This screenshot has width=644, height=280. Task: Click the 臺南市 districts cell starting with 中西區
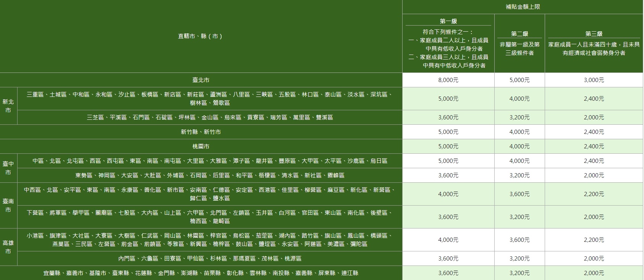210,194
